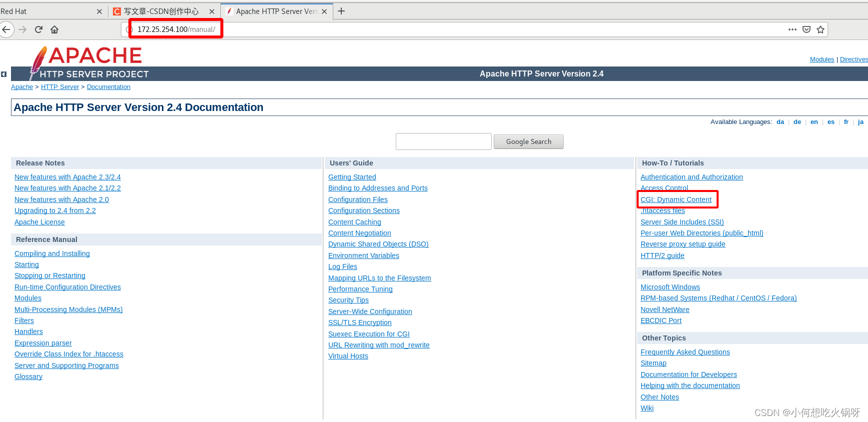Click the small left arrow beside the header
The width and height of the screenshot is (868, 422).
[3, 74]
